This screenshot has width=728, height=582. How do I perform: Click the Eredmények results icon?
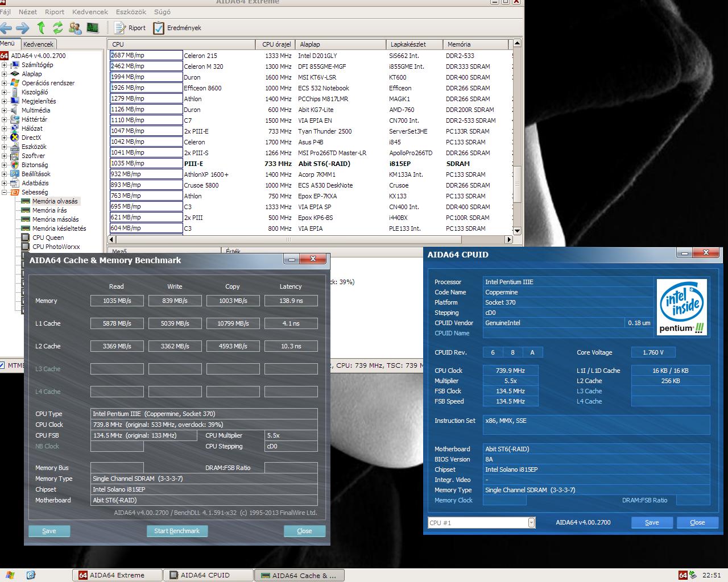coord(159,27)
